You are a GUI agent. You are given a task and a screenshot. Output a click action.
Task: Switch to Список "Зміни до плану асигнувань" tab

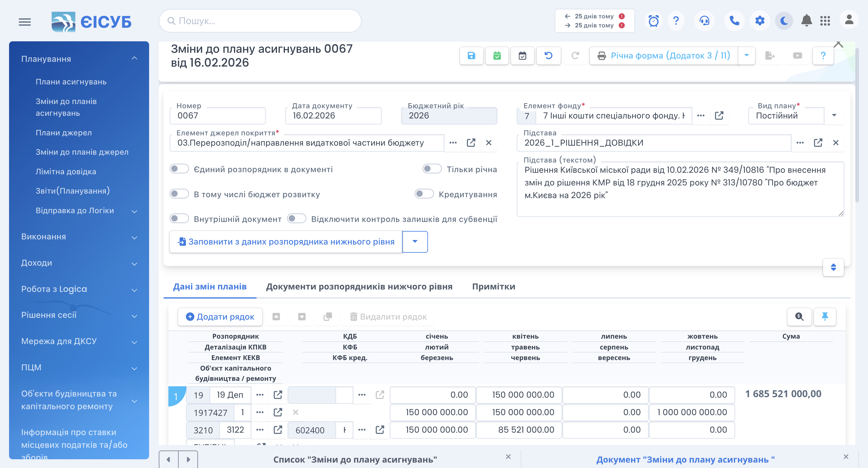[x=355, y=460]
